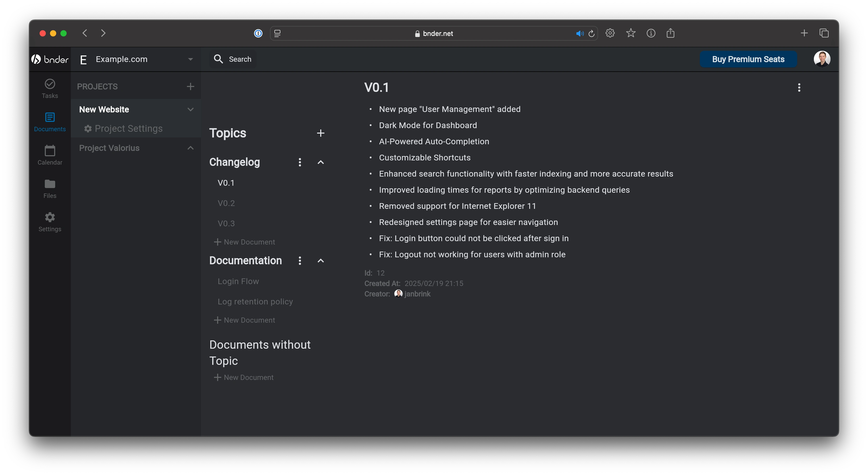Add a new topic with the plus icon
Viewport: 868px width, 475px height.
pyautogui.click(x=320, y=133)
